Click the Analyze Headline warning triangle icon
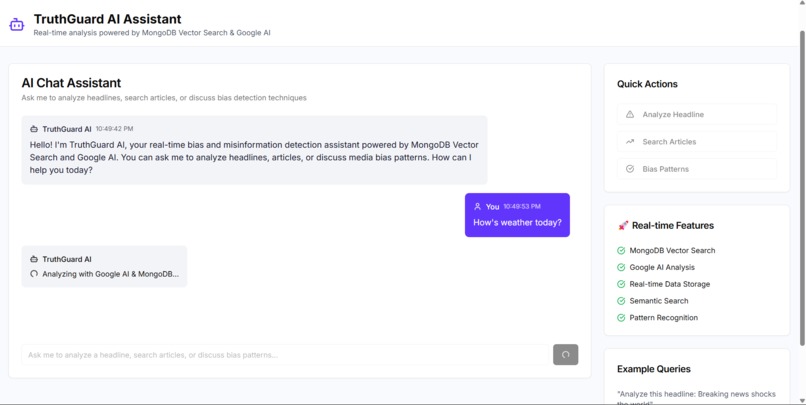 point(630,115)
